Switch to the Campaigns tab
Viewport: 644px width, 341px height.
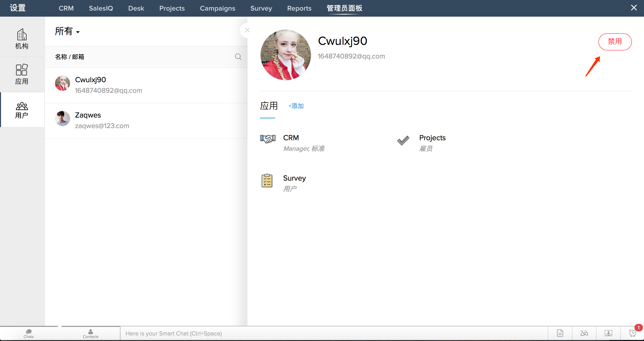coord(217,8)
